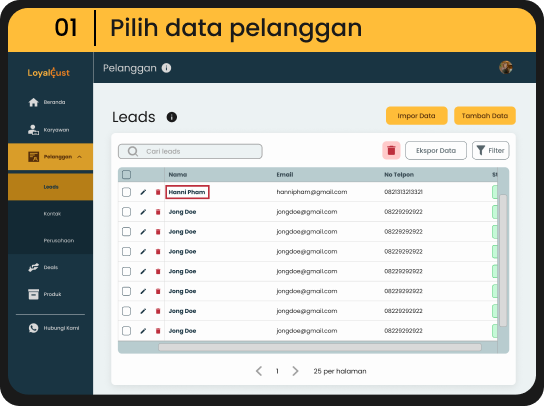This screenshot has height=406, width=544.
Task: Click the Tambah Data button
Action: [485, 116]
